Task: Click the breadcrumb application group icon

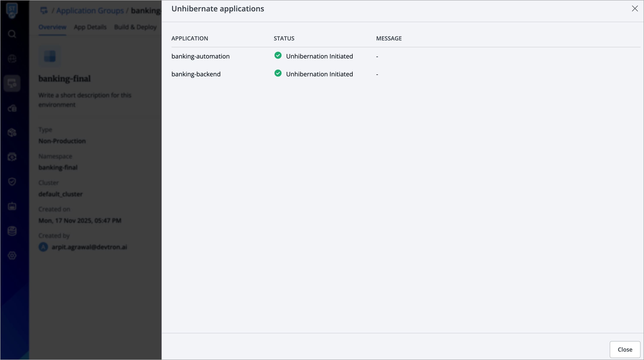Action: click(x=44, y=11)
